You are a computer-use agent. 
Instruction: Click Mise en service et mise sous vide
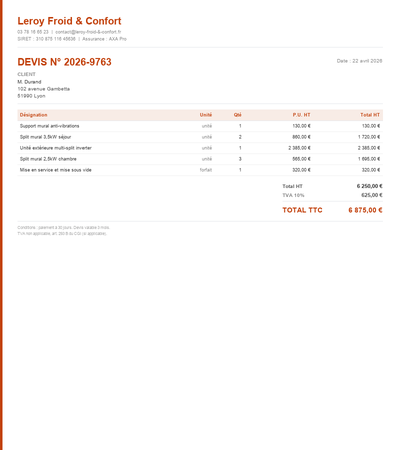(x=55, y=170)
